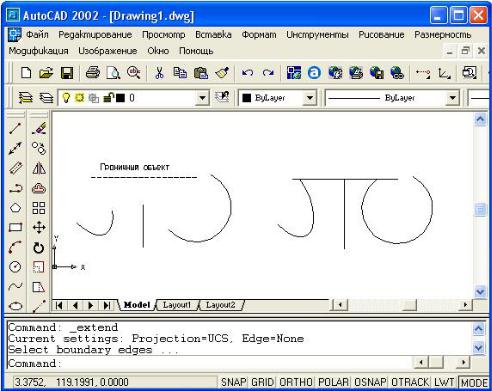Switch to the Layout1 tab
Image resolution: width=492 pixels, height=391 pixels.
click(177, 305)
